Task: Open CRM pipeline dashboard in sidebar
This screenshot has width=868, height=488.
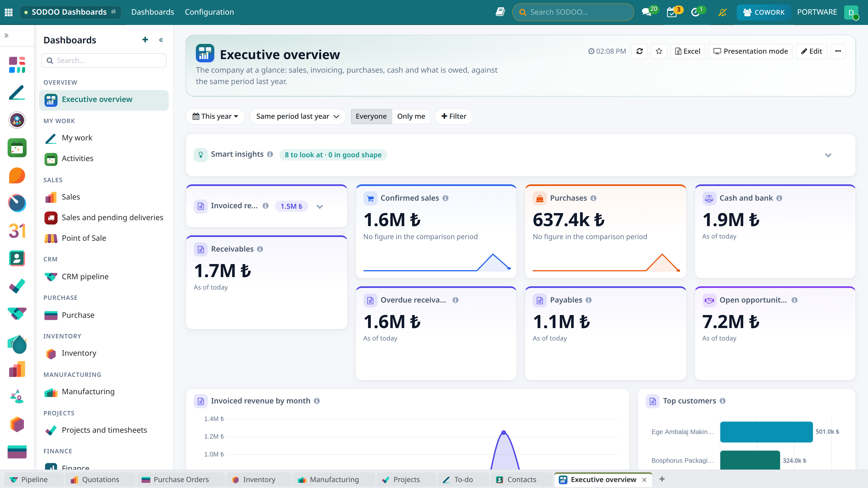Action: pos(104,277)
